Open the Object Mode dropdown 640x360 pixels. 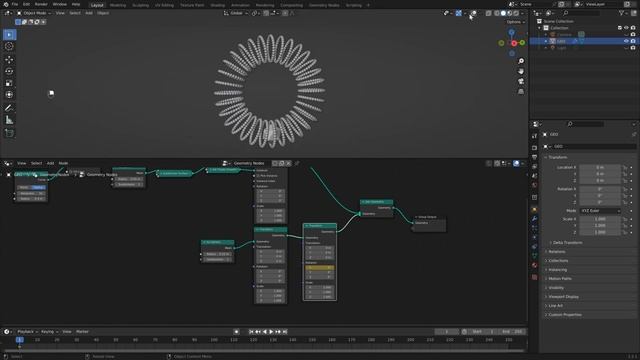click(x=34, y=13)
